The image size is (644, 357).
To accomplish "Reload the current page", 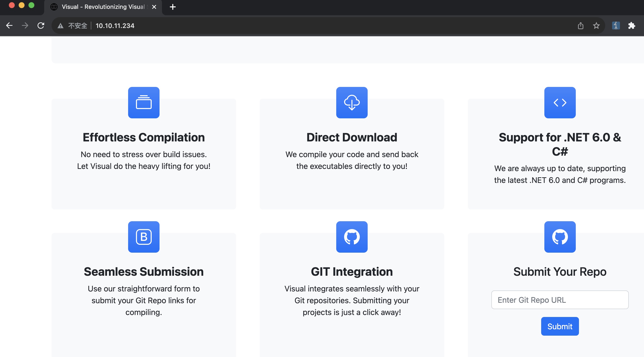I will click(x=41, y=26).
